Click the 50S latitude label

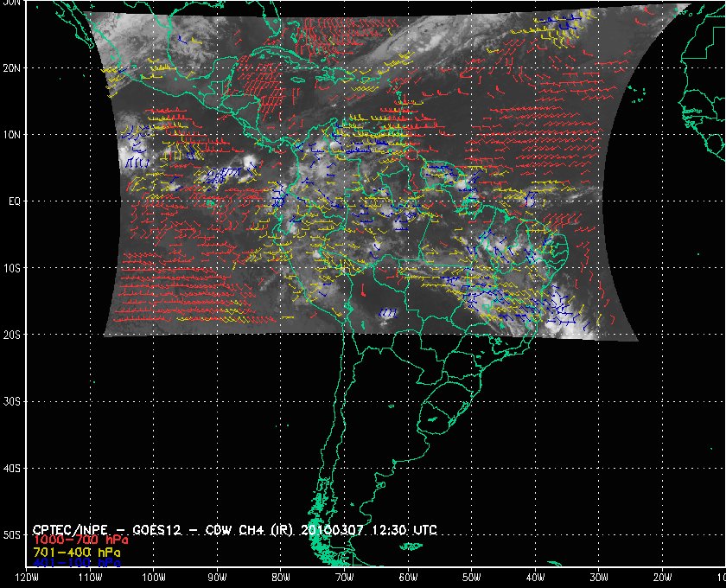(11, 534)
